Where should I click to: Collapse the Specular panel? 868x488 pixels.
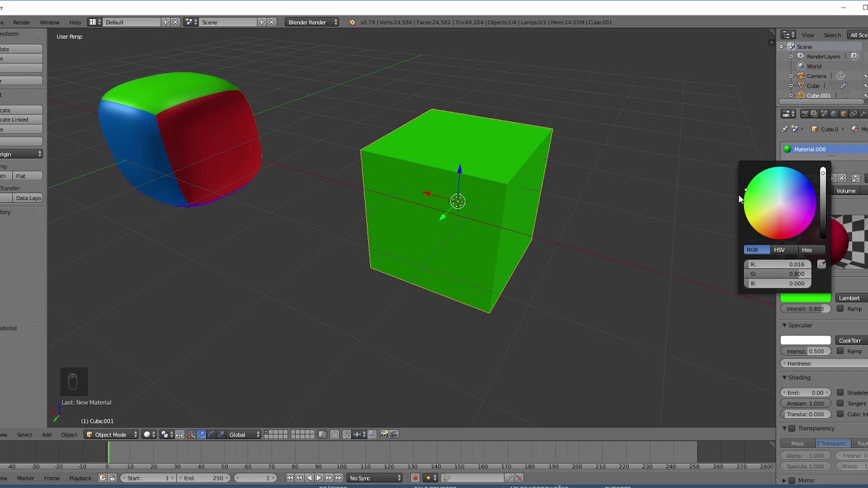coord(785,325)
